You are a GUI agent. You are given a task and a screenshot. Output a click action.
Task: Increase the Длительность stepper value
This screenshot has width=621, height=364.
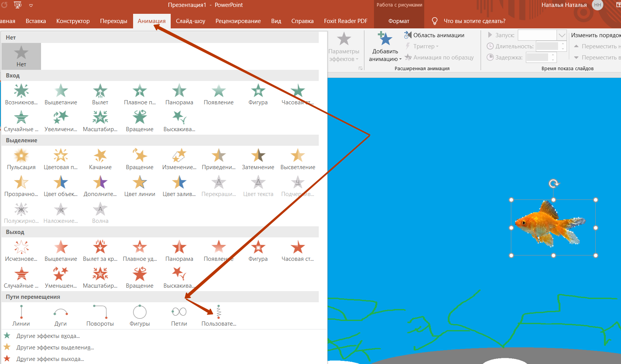(563, 44)
